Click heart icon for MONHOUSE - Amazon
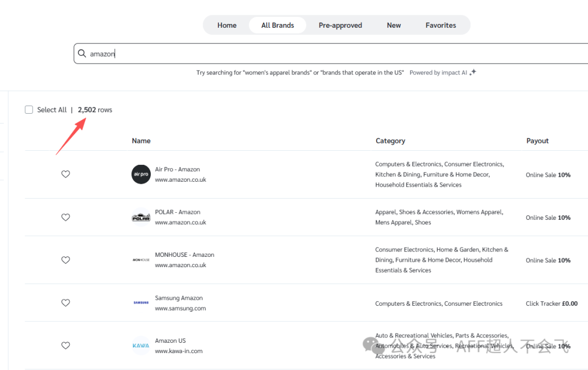 click(66, 260)
